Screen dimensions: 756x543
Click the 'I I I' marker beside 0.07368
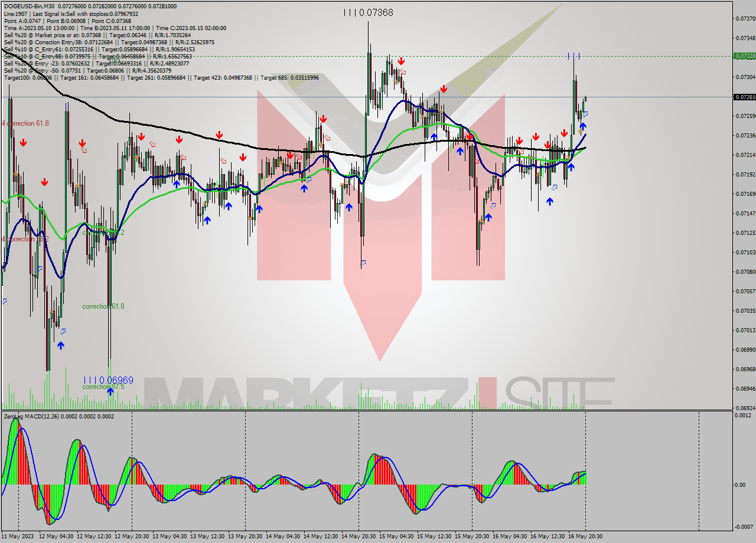point(350,12)
